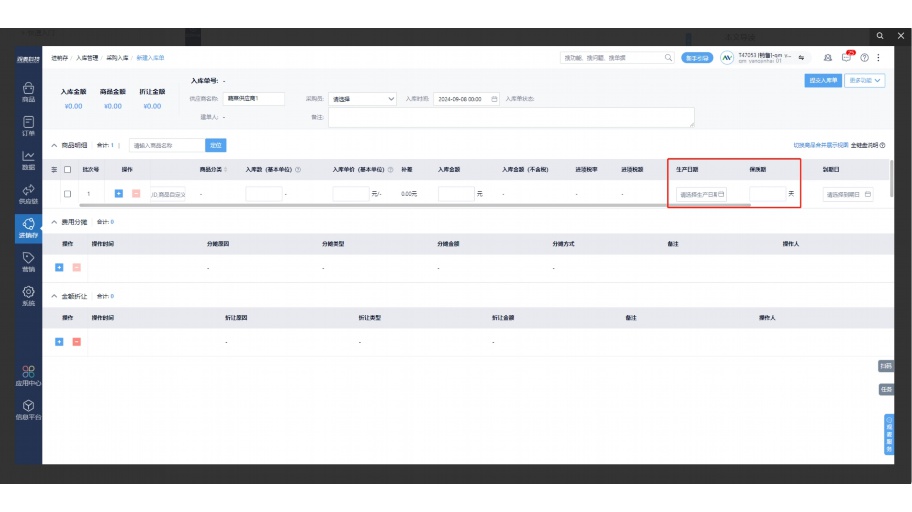
Task: Open the help question mark icon
Action: (x=864, y=58)
